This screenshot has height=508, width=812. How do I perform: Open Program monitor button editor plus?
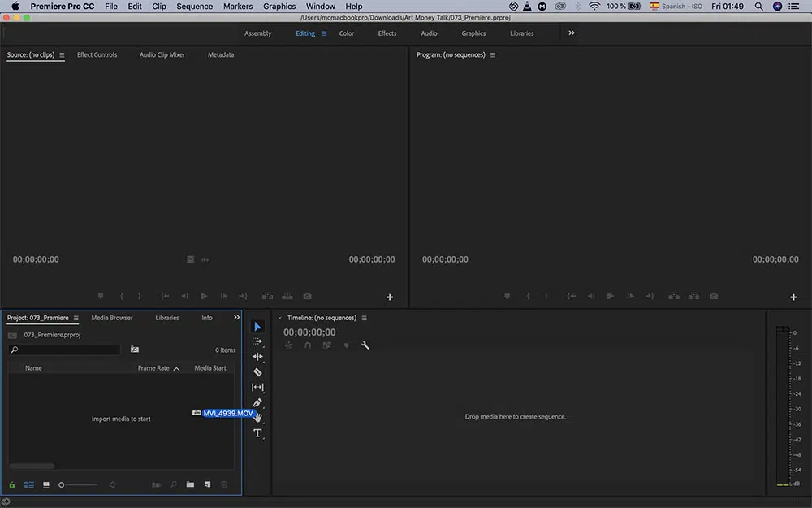click(793, 297)
